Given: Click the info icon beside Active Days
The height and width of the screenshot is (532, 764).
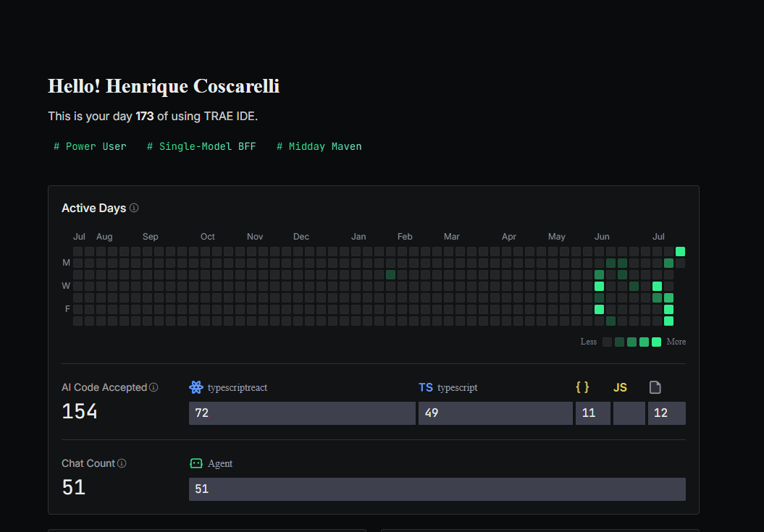Looking at the screenshot, I should pyautogui.click(x=134, y=208).
